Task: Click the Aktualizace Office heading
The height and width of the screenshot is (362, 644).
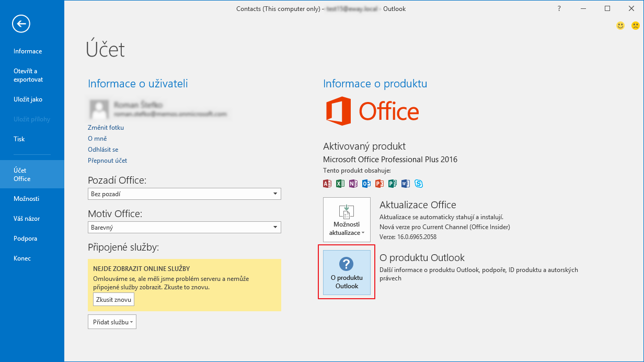Action: click(x=418, y=205)
